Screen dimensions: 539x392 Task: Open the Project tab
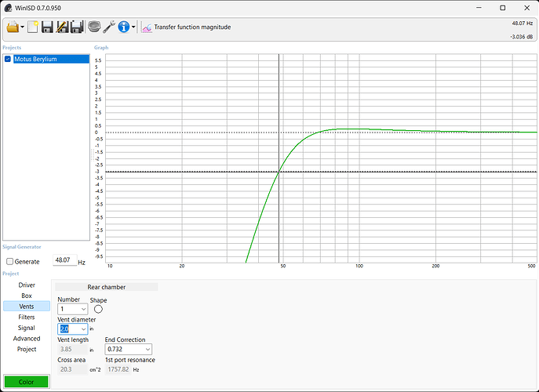(27, 349)
